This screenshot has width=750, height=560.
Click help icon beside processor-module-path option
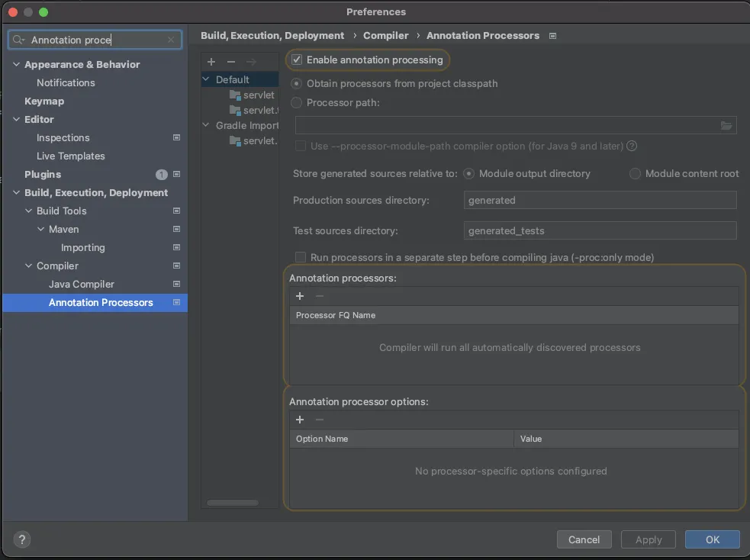pos(632,146)
